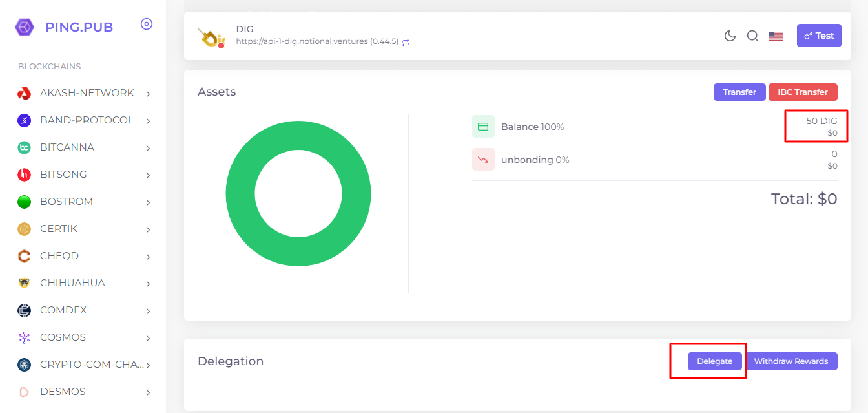This screenshot has height=413, width=868.
Task: Open the BITCANNA sidebar item
Action: pyautogui.click(x=67, y=147)
